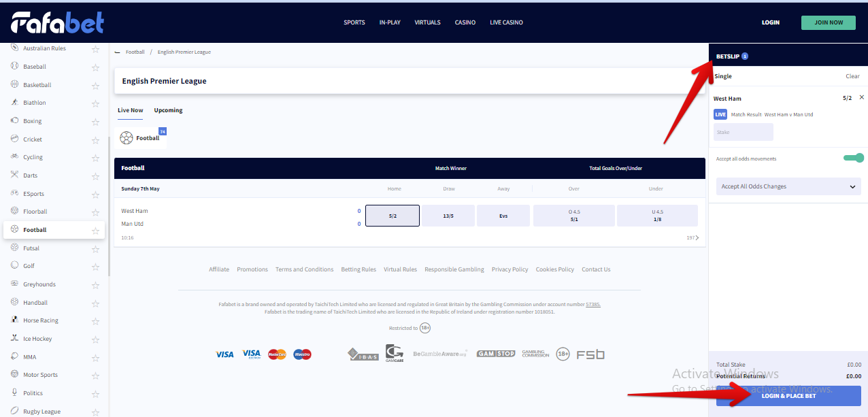Open the ESports icon
This screenshot has width=868, height=417.
[15, 193]
